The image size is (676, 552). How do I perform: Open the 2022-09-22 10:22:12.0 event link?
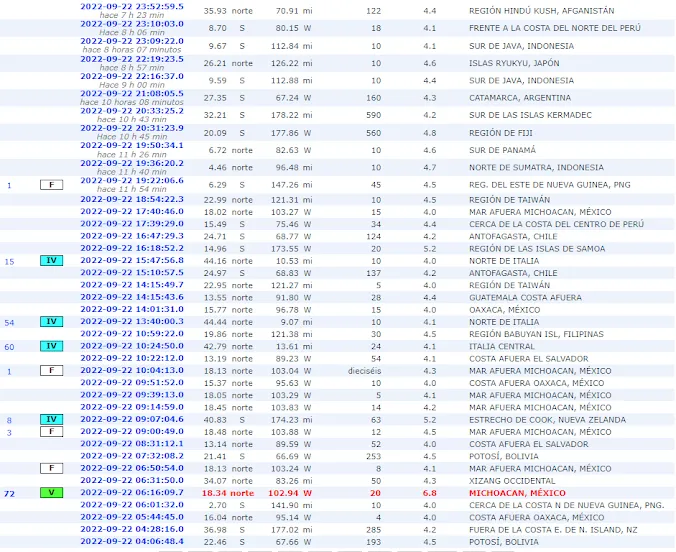(x=132, y=358)
